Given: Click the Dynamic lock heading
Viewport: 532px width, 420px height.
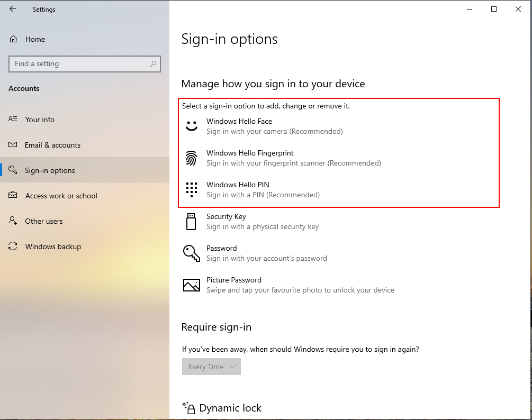Looking at the screenshot, I should coord(230,408).
